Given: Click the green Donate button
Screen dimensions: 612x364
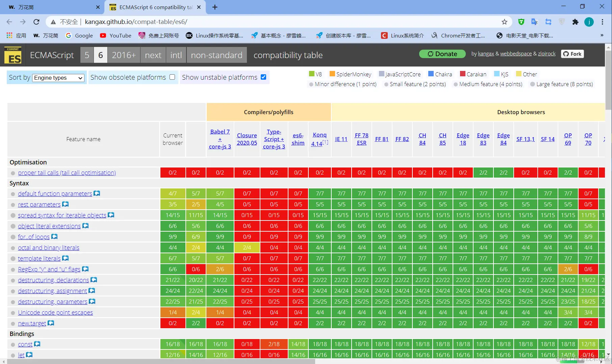Looking at the screenshot, I should tap(442, 54).
